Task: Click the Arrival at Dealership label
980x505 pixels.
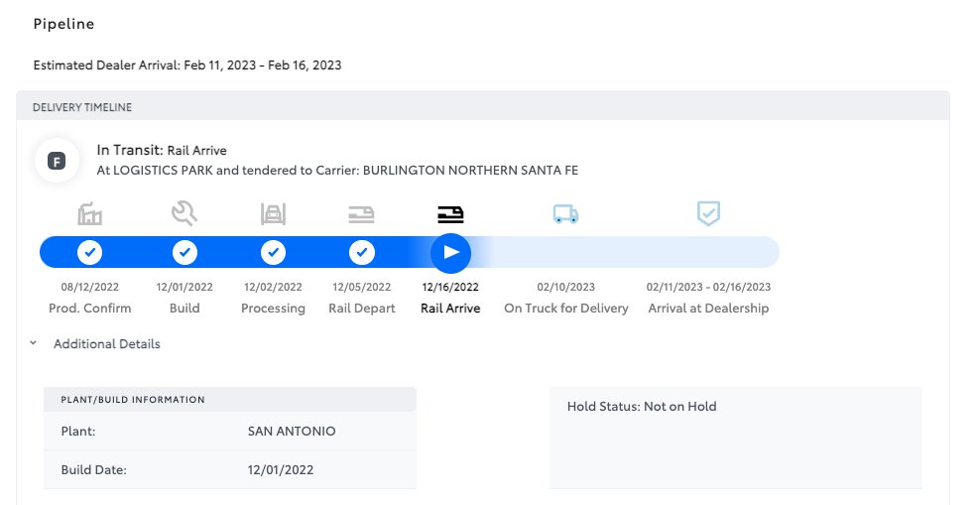Action: point(709,309)
